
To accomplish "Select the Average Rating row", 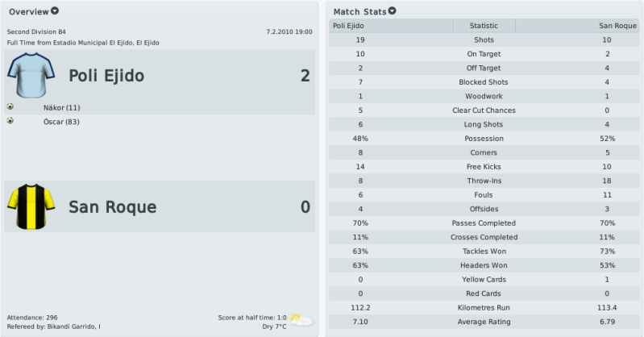I will click(484, 322).
